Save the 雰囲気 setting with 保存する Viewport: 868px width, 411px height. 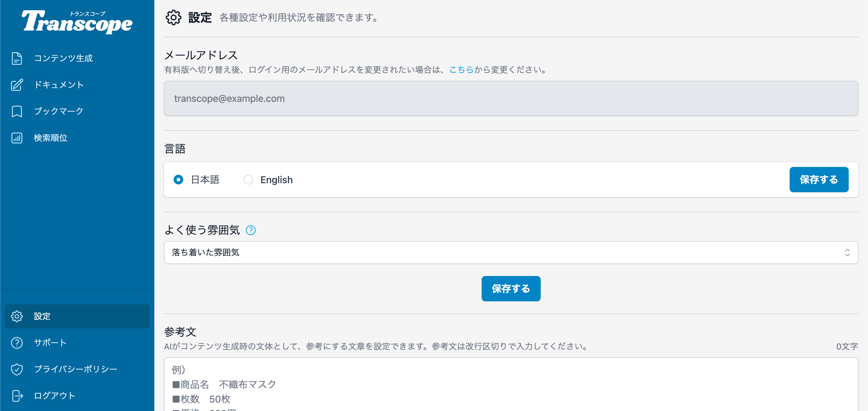(x=511, y=288)
